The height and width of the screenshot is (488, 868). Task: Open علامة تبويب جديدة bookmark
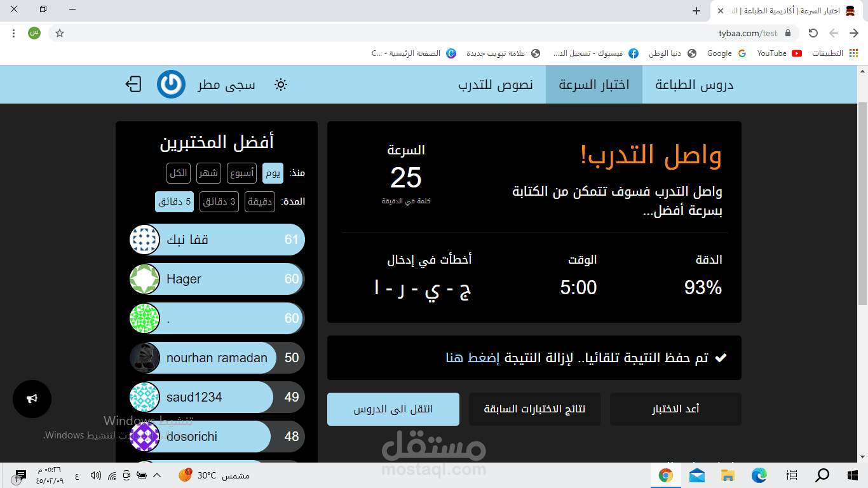[503, 53]
